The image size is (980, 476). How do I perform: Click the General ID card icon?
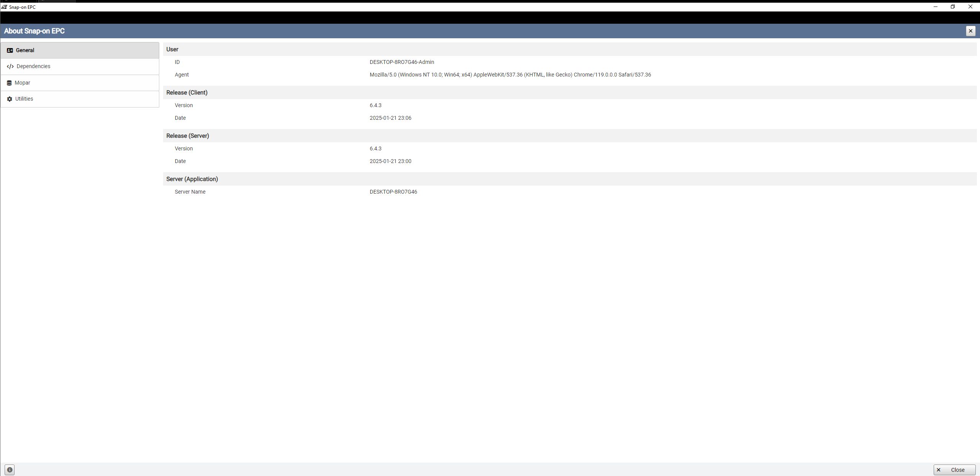pyautogui.click(x=10, y=51)
